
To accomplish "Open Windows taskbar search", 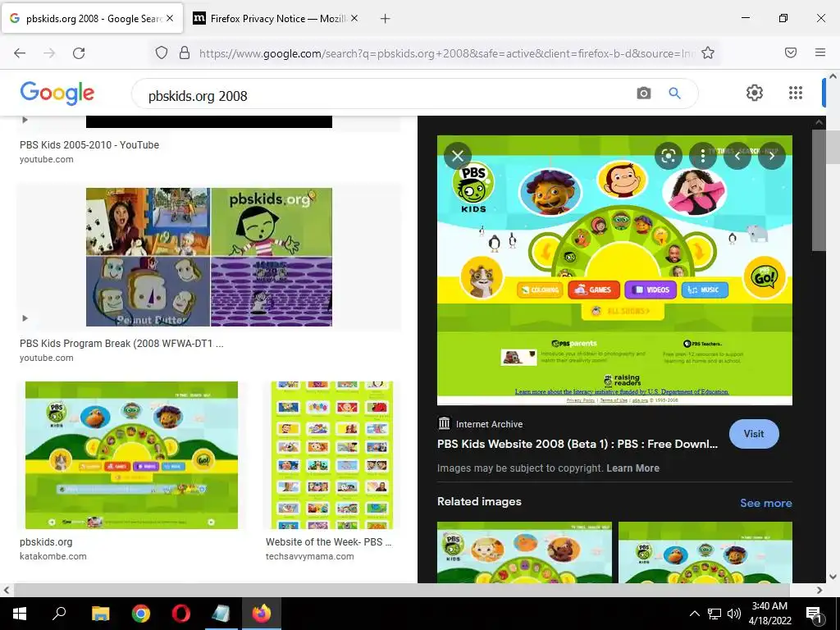I will [59, 614].
